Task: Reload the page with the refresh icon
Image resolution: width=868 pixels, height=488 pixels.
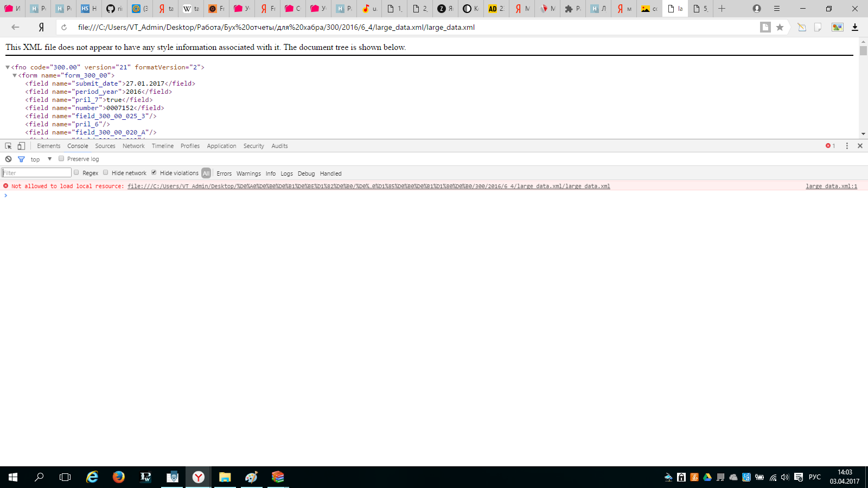Action: click(x=64, y=27)
